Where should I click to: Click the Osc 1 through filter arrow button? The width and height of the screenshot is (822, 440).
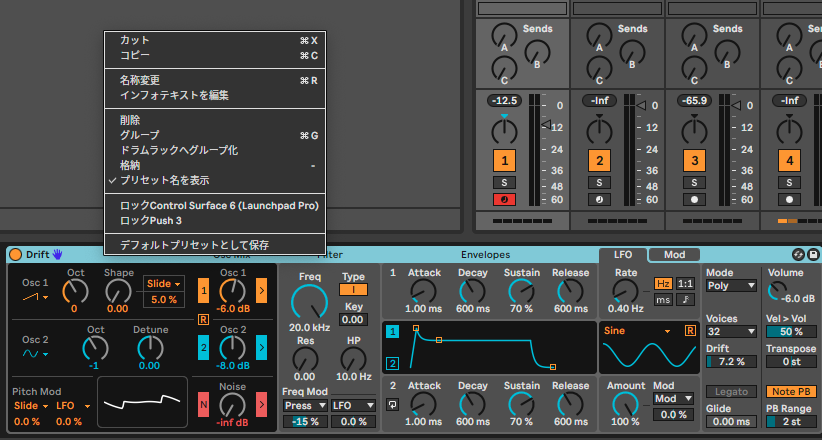click(x=262, y=291)
